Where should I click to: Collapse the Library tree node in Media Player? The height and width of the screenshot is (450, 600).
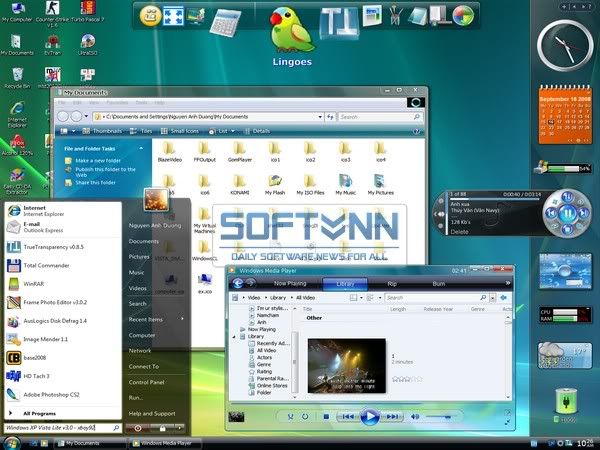click(x=234, y=337)
